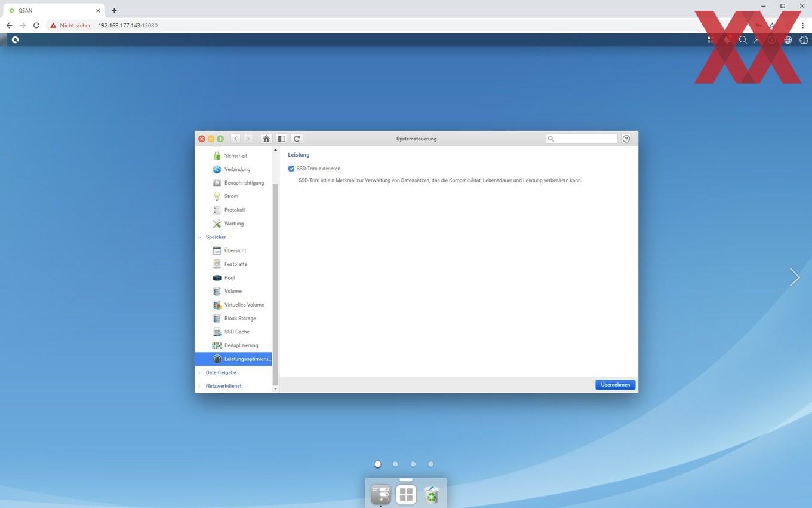
Task: Select the QSAN browser tab
Action: (54, 10)
